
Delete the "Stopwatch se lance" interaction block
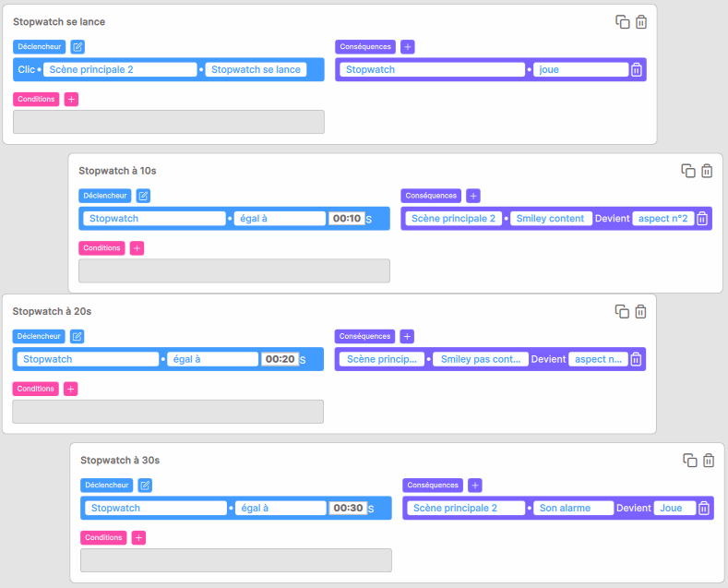641,22
